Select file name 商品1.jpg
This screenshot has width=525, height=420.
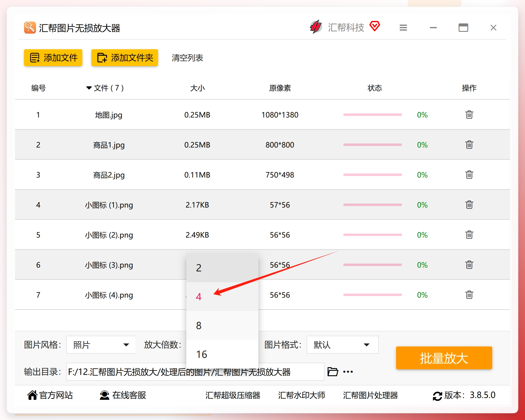(x=109, y=145)
